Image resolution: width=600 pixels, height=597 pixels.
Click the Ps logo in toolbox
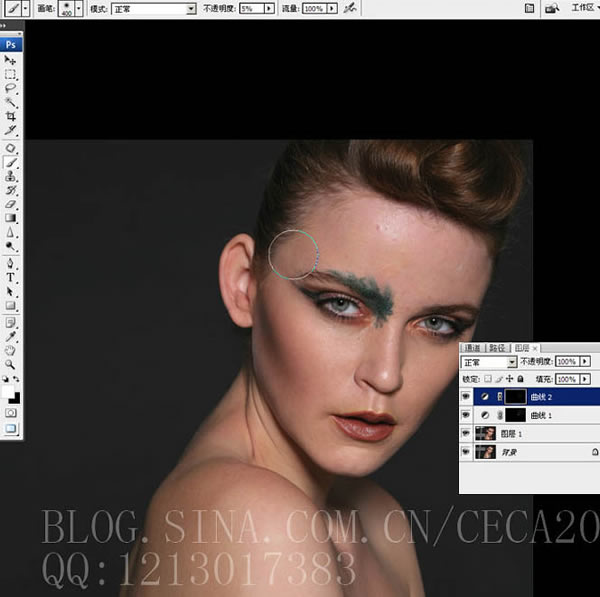tap(11, 45)
